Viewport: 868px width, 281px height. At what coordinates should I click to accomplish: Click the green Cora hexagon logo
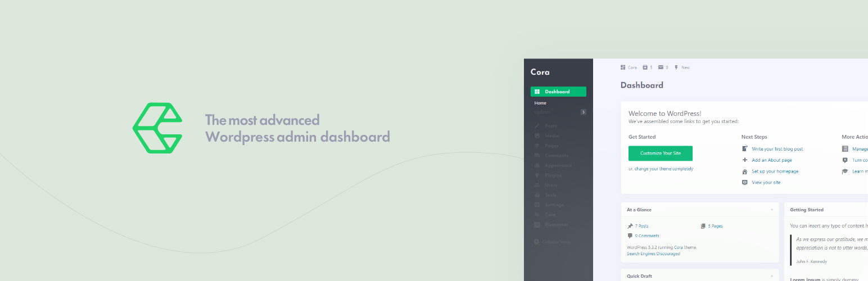[x=157, y=128]
